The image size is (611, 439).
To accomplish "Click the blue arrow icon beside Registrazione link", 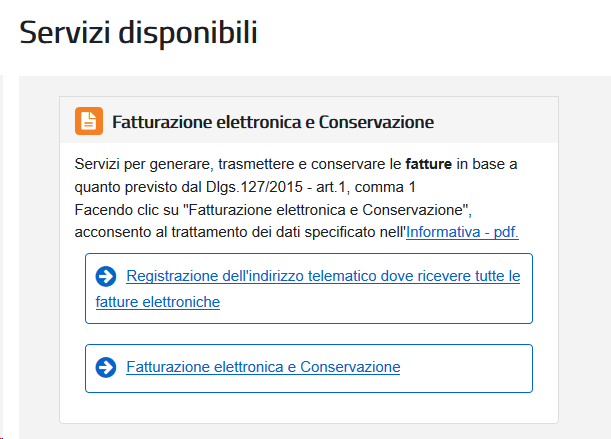I will [106, 276].
